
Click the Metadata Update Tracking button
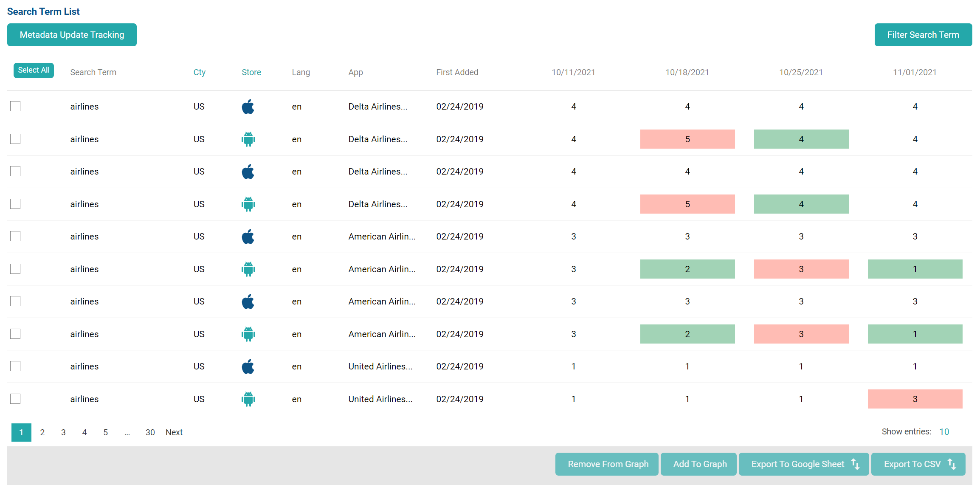pos(72,35)
